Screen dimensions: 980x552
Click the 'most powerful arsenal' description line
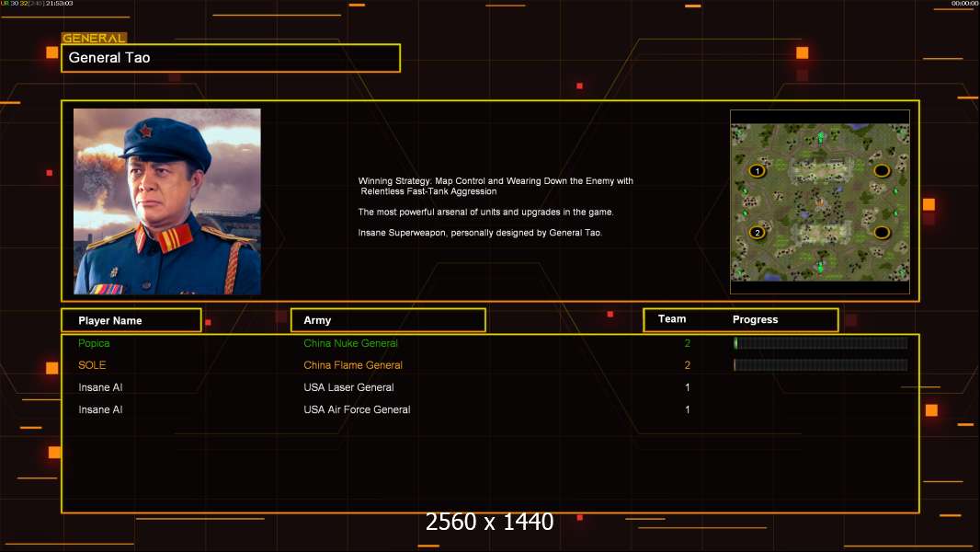485,212
